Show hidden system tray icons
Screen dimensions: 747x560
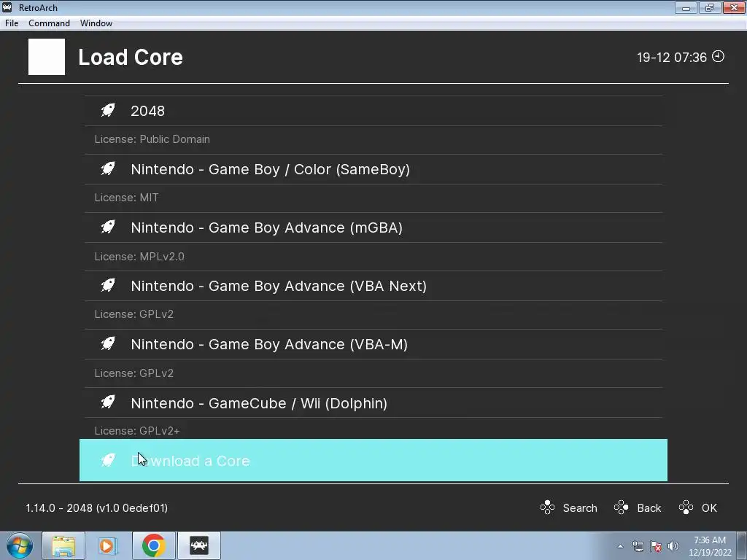[x=620, y=546]
